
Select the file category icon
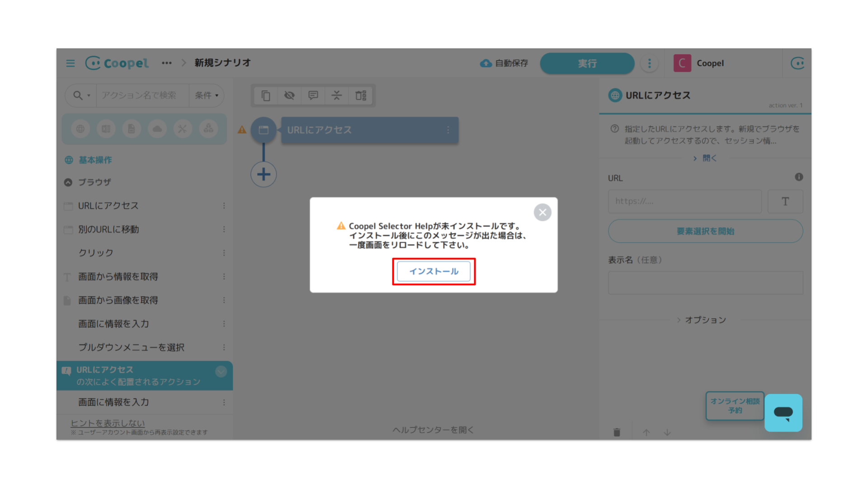[132, 129]
